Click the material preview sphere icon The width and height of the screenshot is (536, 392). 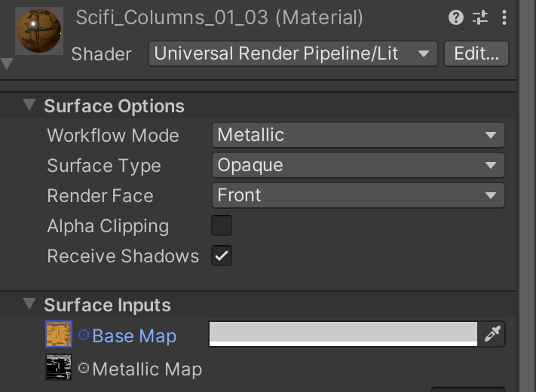39,32
